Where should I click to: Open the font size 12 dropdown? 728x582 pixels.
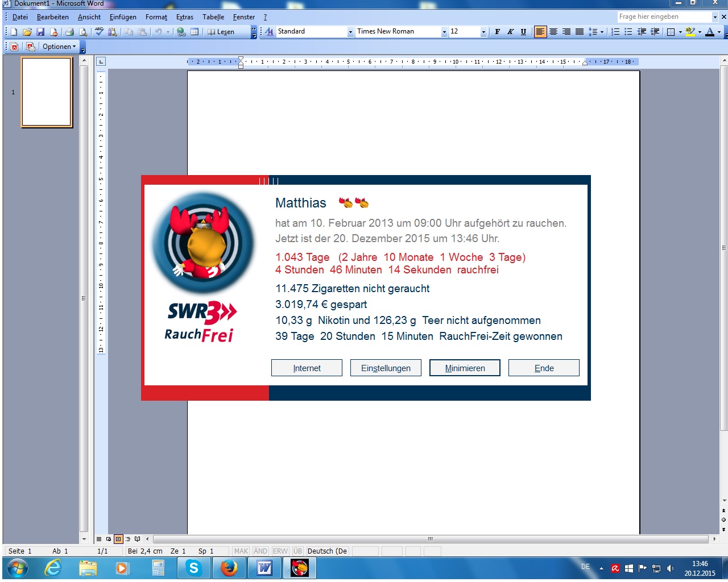(x=483, y=32)
